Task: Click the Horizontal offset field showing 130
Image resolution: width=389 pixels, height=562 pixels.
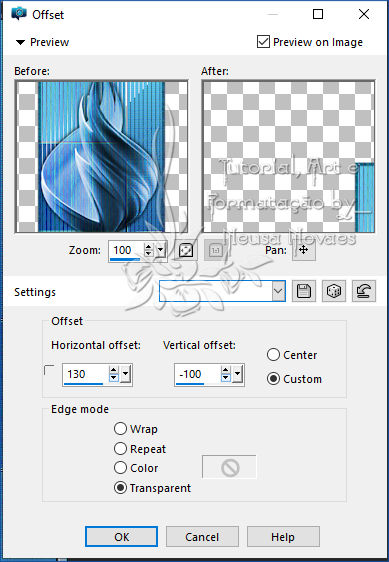Action: pyautogui.click(x=86, y=374)
